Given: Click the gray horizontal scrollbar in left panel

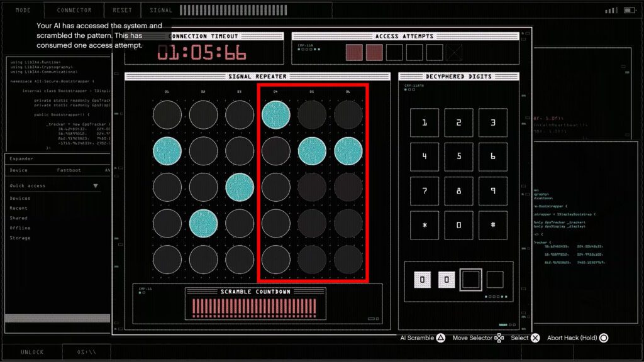Looking at the screenshot, I should point(57,318).
